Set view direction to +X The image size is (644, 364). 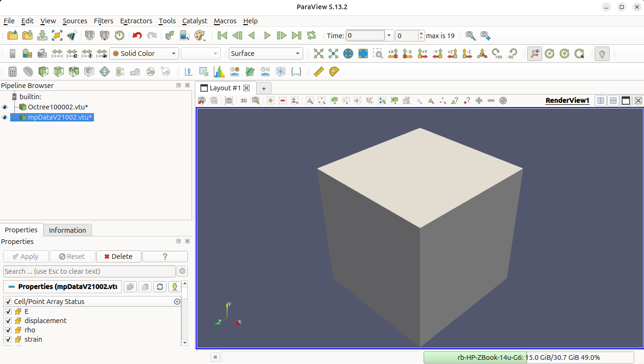point(393,54)
